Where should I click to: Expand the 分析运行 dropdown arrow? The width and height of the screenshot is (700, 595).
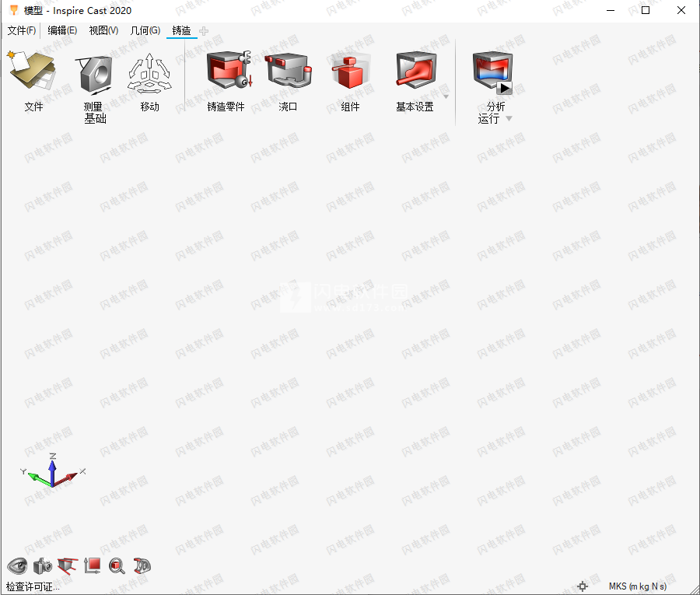click(509, 119)
